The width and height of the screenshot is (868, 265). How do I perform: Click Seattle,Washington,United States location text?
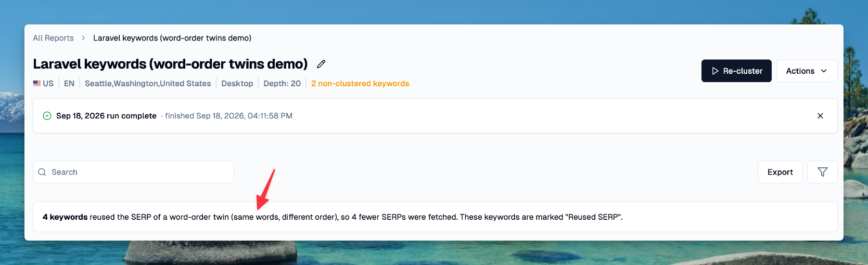click(148, 84)
